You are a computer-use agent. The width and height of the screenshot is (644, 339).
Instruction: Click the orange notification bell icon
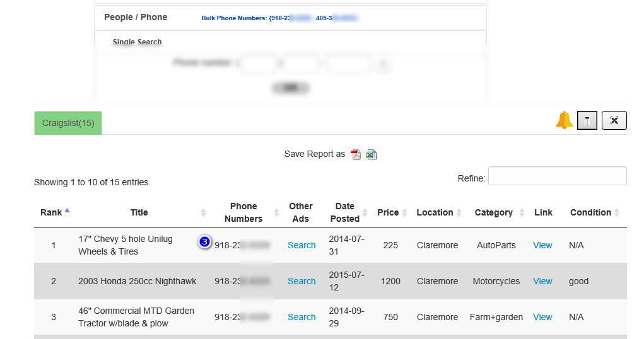pos(565,120)
